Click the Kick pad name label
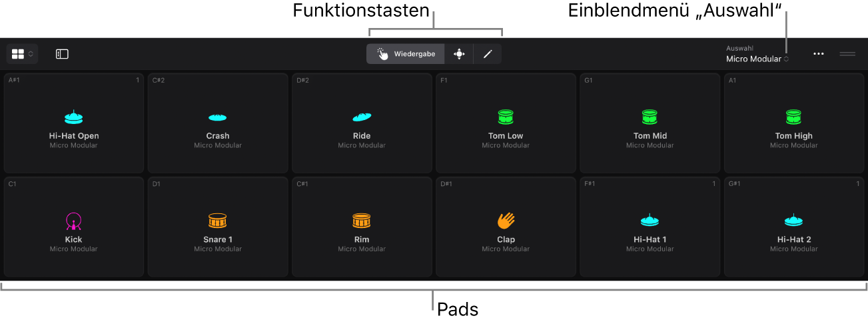868x326 pixels. point(74,239)
